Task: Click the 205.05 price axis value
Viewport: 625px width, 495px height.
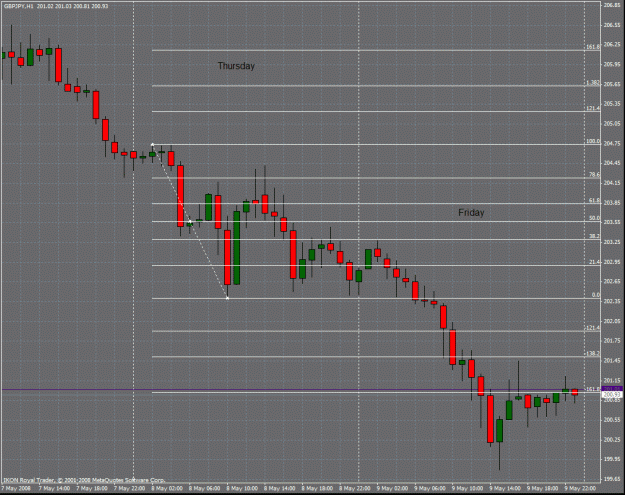Action: [612, 124]
